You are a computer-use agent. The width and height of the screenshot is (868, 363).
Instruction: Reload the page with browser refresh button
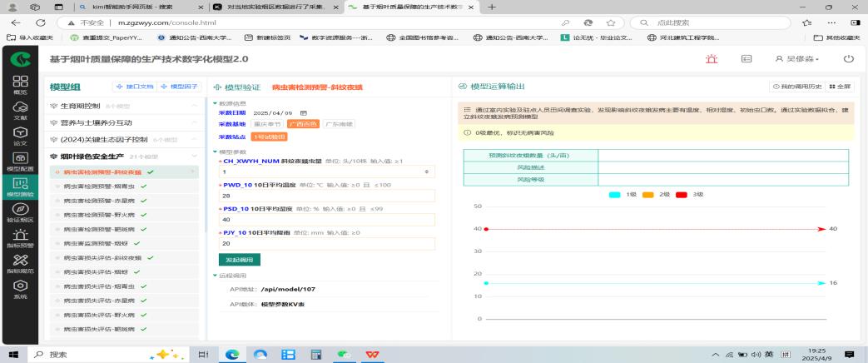tap(41, 22)
